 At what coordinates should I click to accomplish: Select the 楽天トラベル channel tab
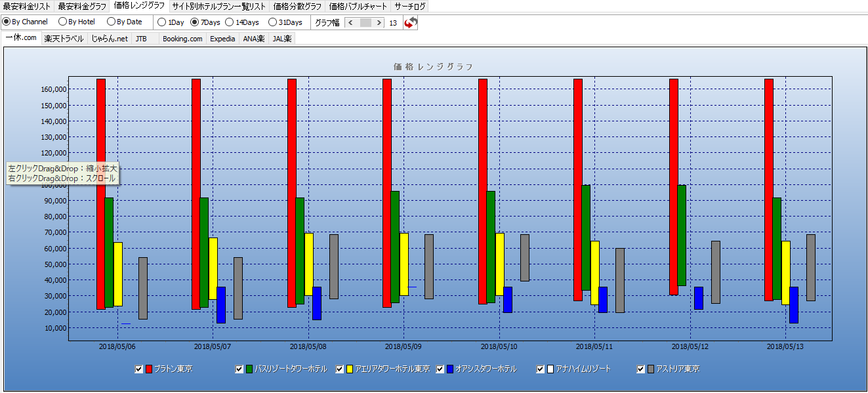click(x=64, y=39)
